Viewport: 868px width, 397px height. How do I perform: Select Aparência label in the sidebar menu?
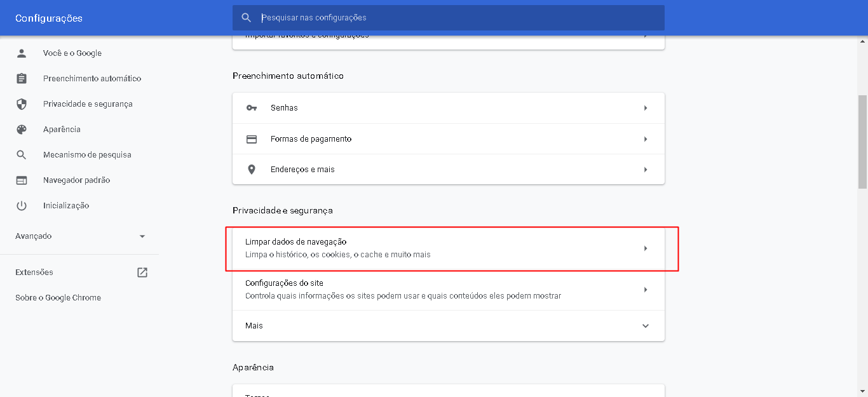[62, 130]
